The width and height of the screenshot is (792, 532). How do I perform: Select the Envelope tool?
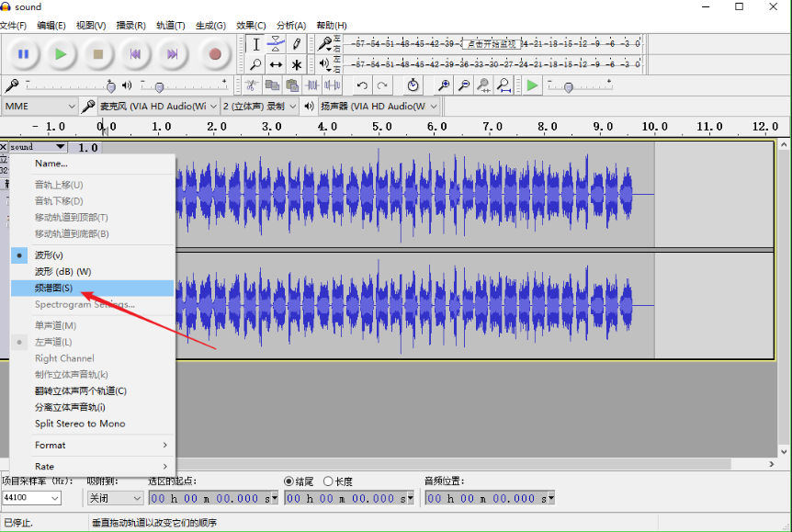[x=276, y=44]
